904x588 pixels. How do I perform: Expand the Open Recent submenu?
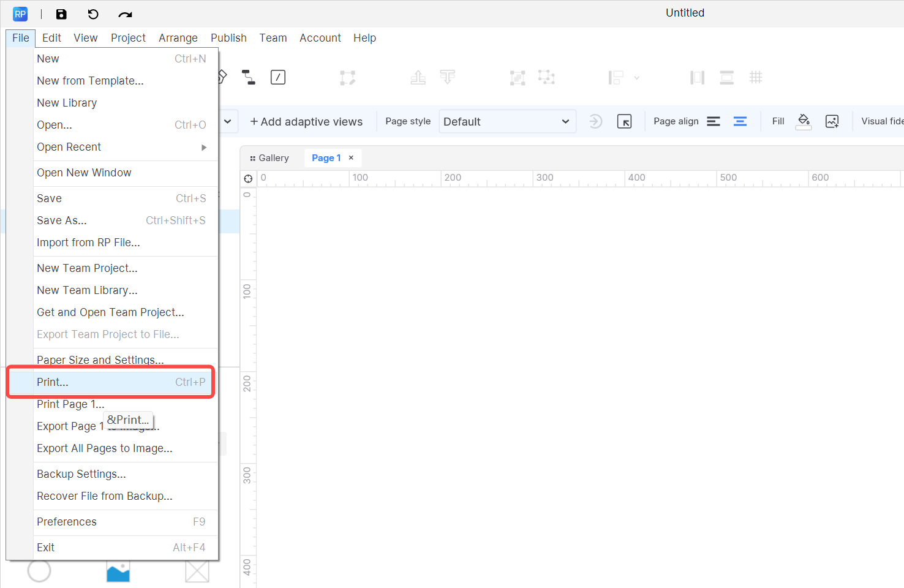tap(203, 147)
